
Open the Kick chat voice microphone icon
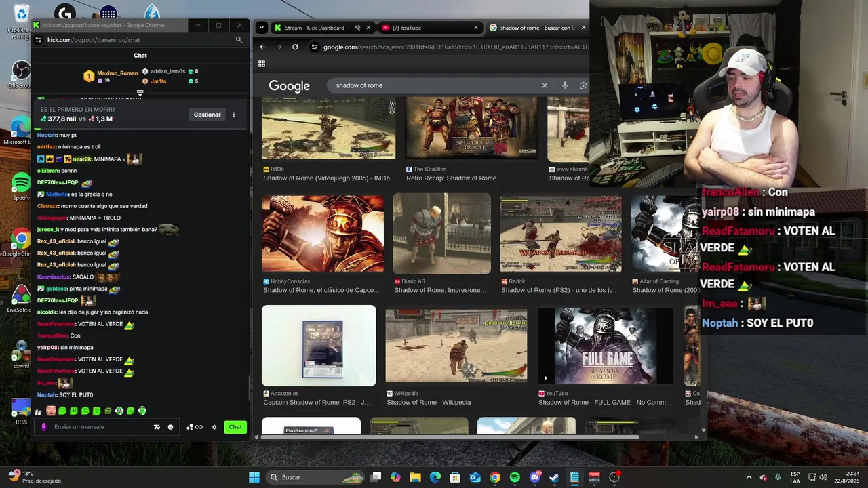44,427
